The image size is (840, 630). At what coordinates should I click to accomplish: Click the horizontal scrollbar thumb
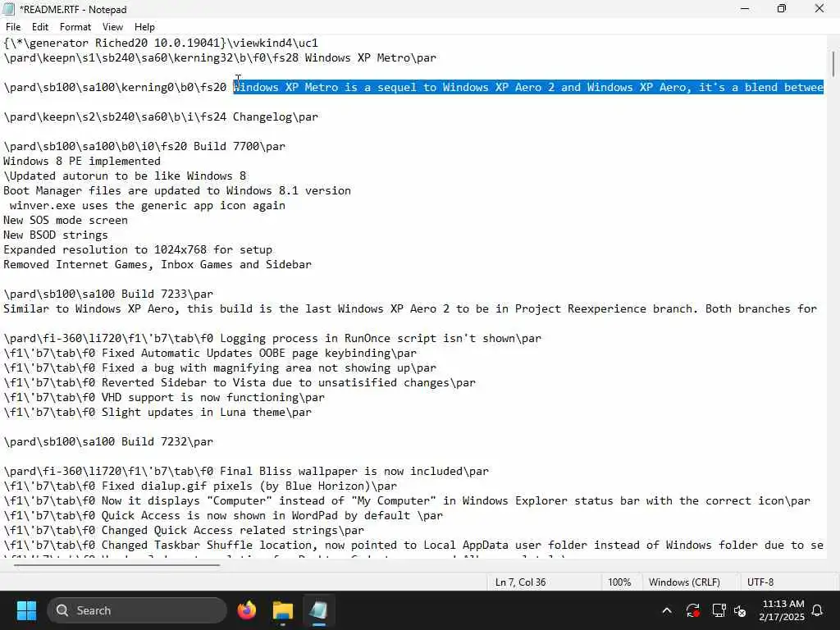[x=116, y=564]
